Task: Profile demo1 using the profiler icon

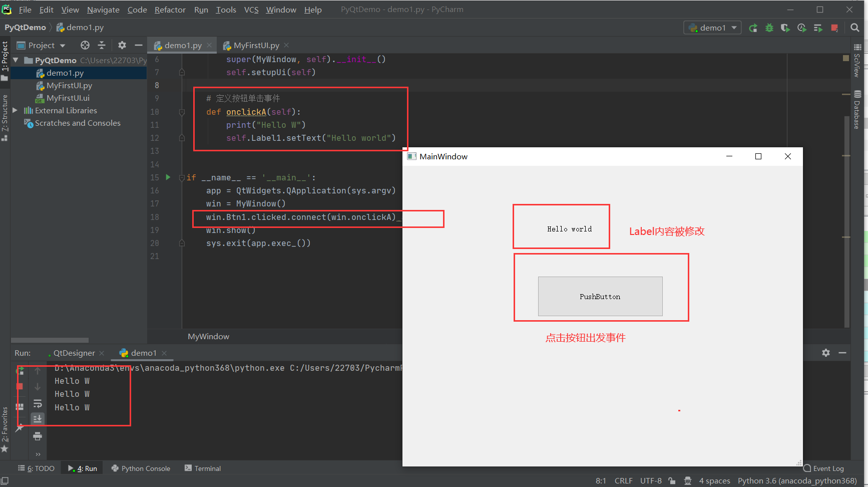Action: pyautogui.click(x=801, y=28)
